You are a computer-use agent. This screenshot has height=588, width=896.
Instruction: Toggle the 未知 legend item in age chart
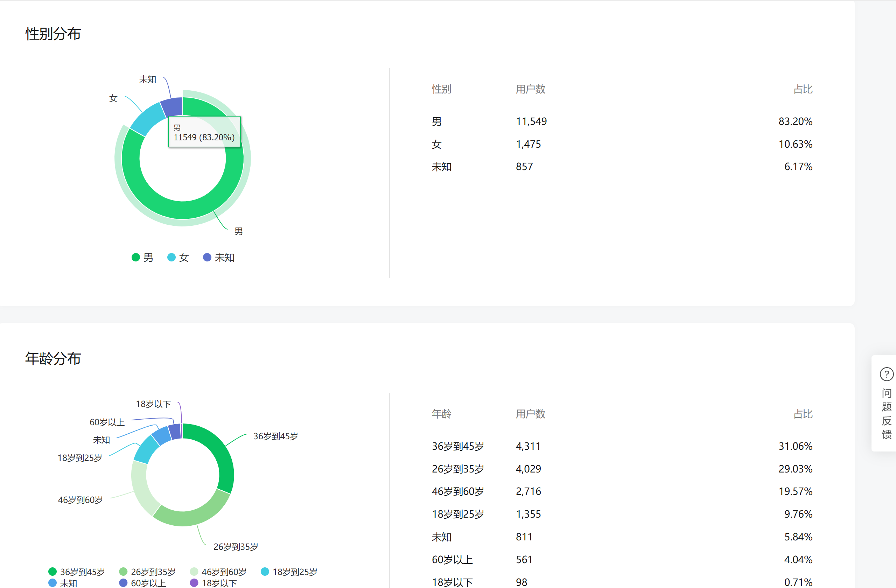click(63, 583)
